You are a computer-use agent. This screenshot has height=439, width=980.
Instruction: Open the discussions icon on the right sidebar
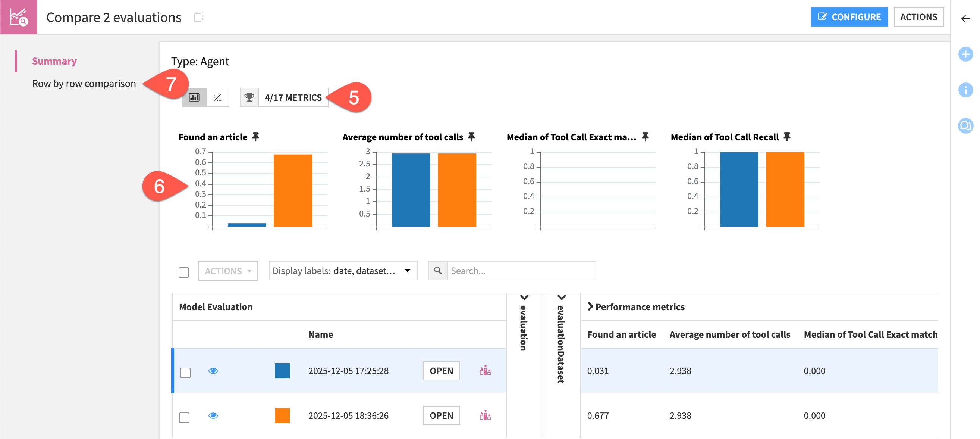tap(966, 126)
